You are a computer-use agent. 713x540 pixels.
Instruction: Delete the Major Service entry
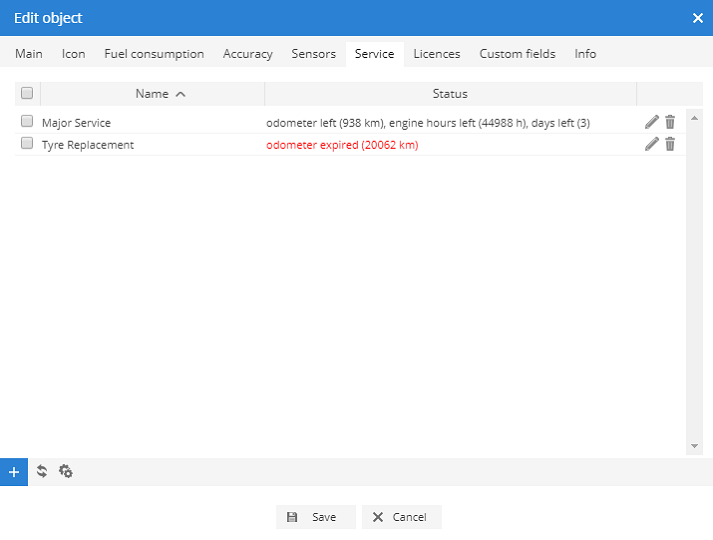[670, 122]
